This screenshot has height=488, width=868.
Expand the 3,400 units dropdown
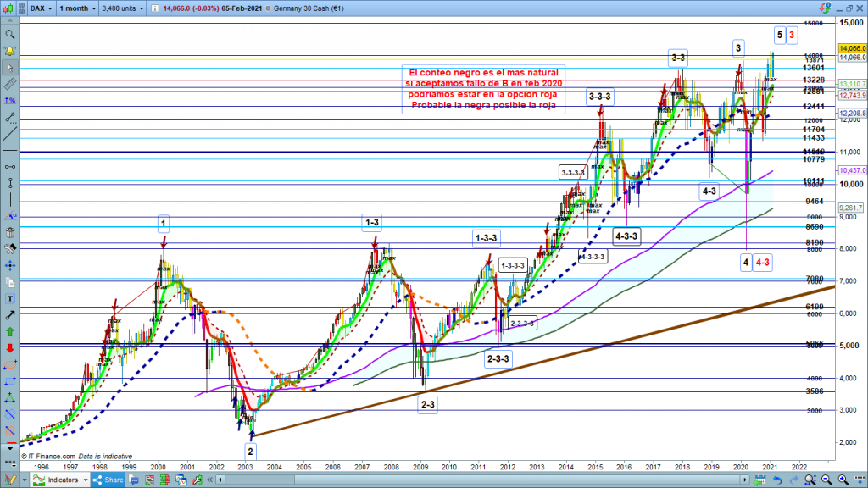[x=125, y=8]
